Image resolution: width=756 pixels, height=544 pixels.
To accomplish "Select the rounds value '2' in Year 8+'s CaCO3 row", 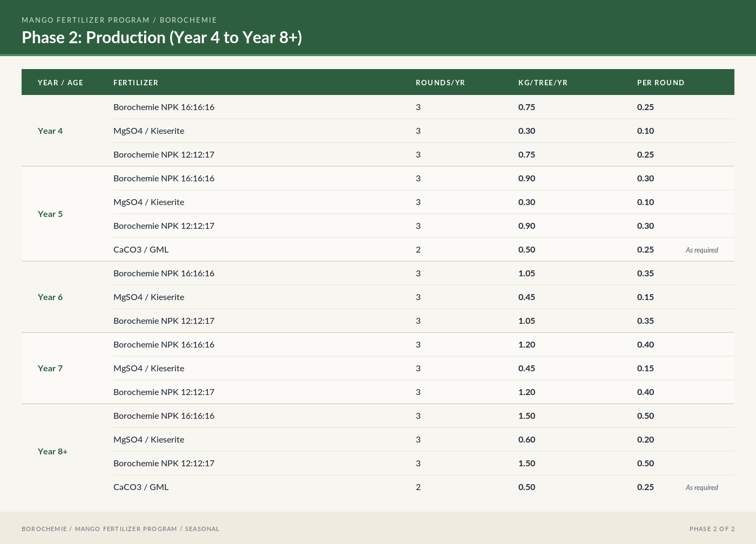I will pos(418,487).
